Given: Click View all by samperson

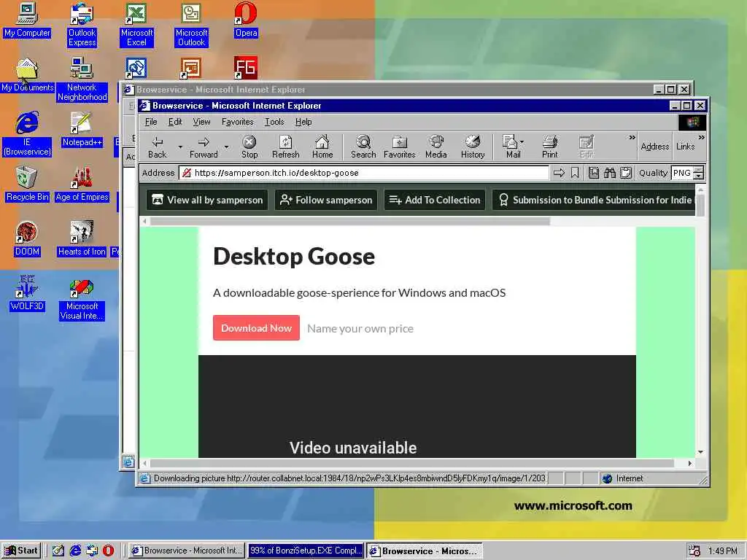Looking at the screenshot, I should 207,200.
